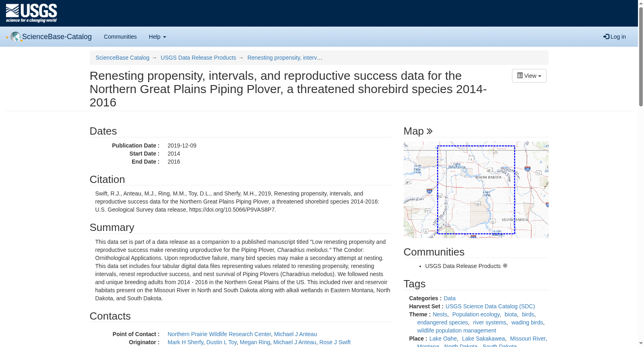The width and height of the screenshot is (644, 347).
Task: Select the birds theme tag
Action: coord(528,314)
